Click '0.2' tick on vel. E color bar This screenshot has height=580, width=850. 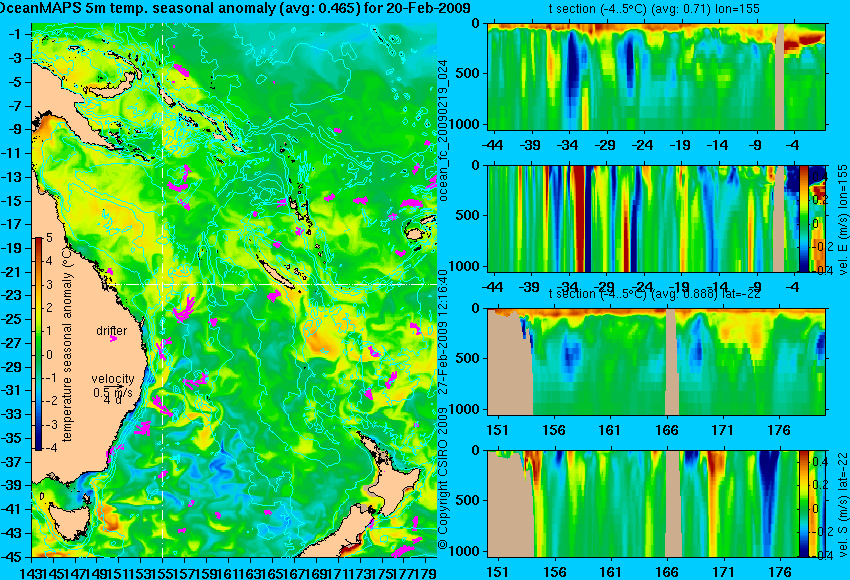(819, 200)
